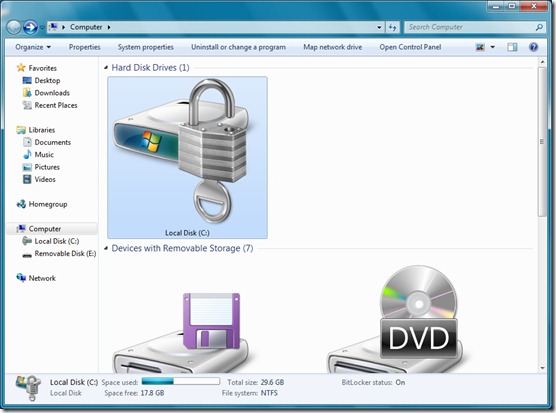Screen dimensions: 556x413
Task: Select the DVD drive icon
Action: click(x=395, y=319)
